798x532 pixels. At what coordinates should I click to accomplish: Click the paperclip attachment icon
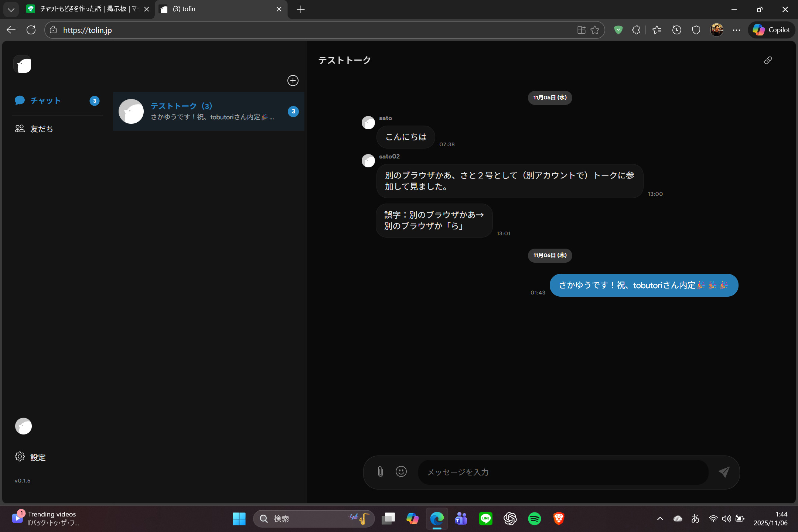pyautogui.click(x=380, y=472)
